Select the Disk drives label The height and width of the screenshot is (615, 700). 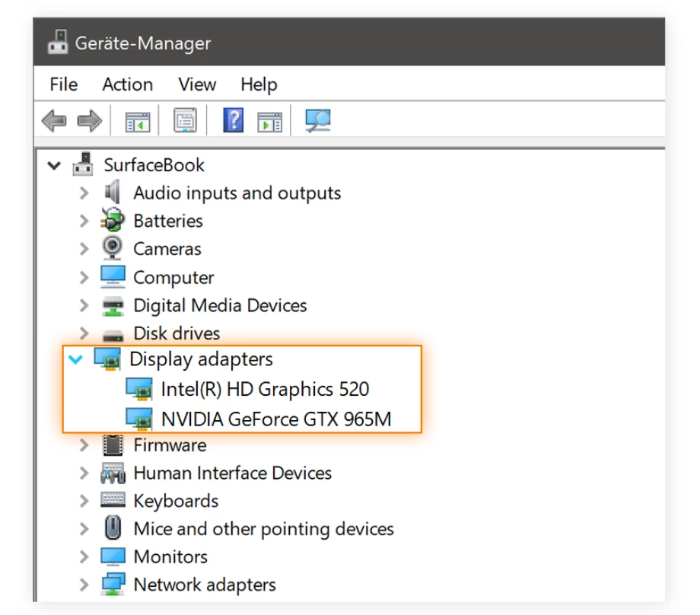pyautogui.click(x=177, y=333)
